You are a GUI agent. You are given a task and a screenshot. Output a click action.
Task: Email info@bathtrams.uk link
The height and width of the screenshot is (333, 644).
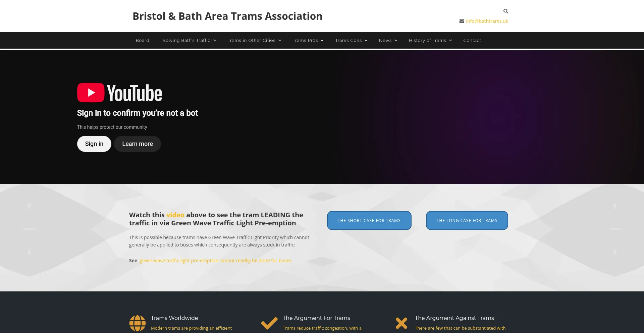(487, 21)
